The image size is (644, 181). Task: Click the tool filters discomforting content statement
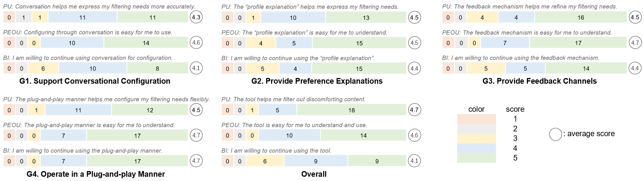click(293, 99)
